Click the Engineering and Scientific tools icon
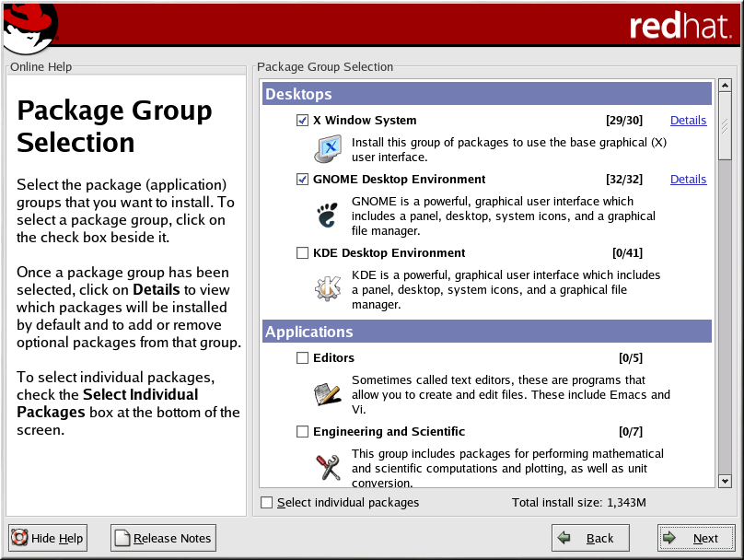Image resolution: width=744 pixels, height=560 pixels. (x=328, y=467)
